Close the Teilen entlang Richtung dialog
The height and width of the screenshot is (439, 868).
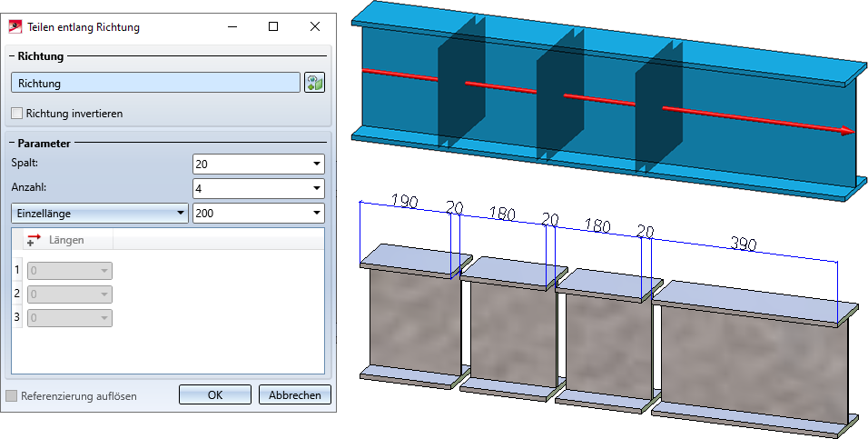315,26
